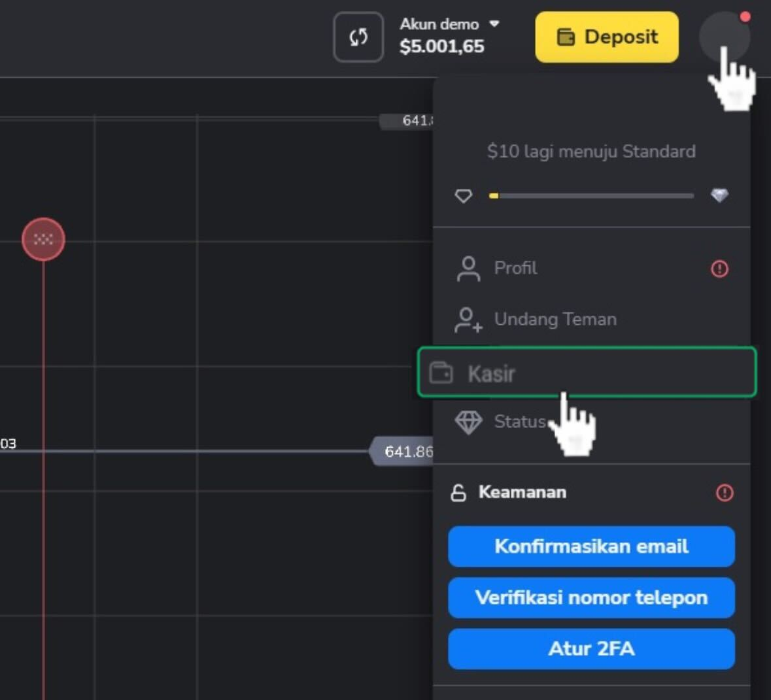Open the Status menu item

519,422
